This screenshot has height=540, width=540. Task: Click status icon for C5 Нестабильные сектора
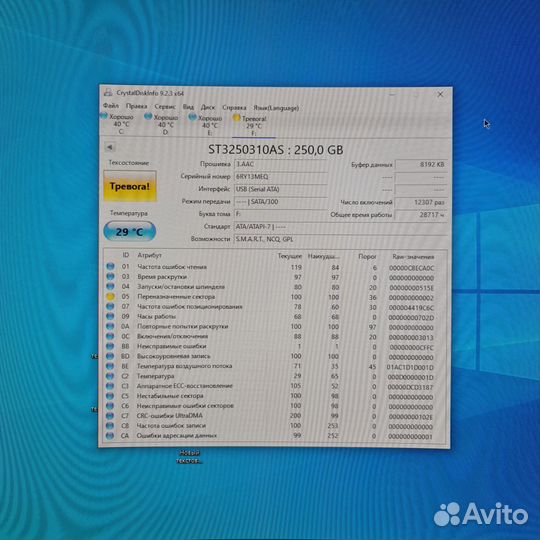coord(110,396)
